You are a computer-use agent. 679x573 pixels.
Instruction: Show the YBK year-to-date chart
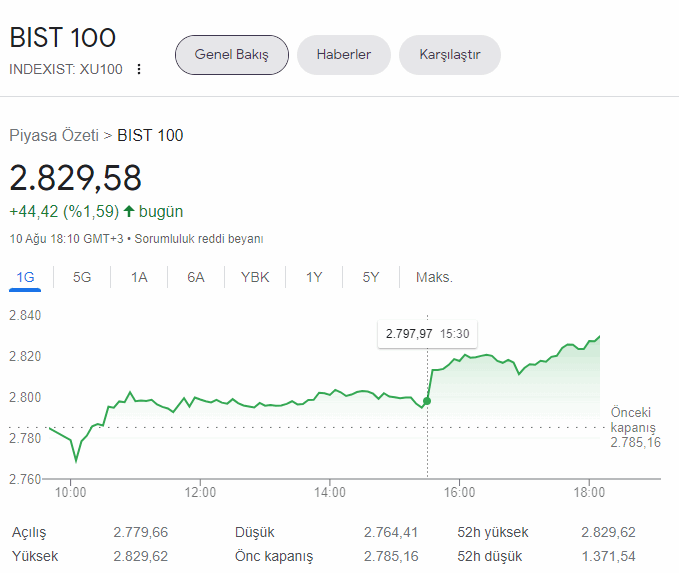(x=255, y=277)
